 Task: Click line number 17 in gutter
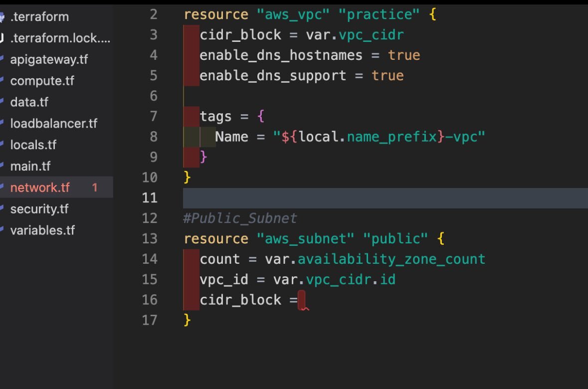pyautogui.click(x=150, y=320)
